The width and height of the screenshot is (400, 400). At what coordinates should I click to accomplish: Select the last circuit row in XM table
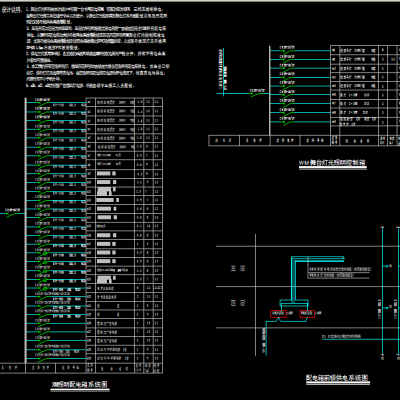tap(124, 358)
